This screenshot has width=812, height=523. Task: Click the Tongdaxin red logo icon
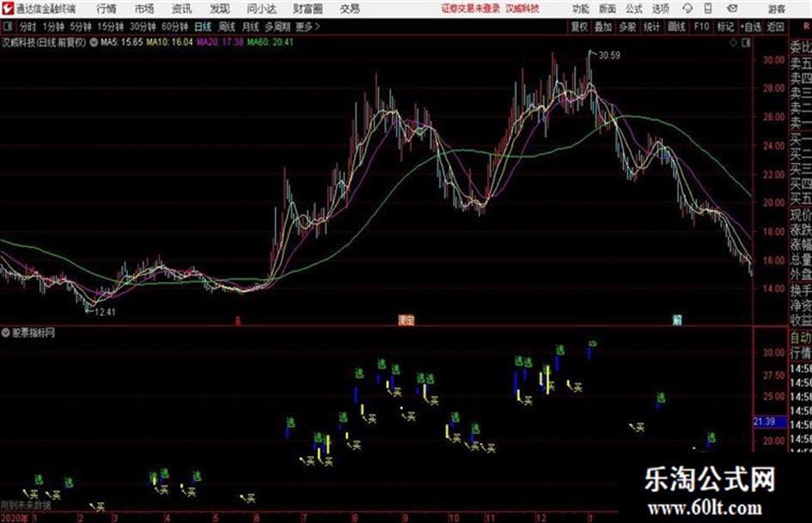tap(7, 9)
